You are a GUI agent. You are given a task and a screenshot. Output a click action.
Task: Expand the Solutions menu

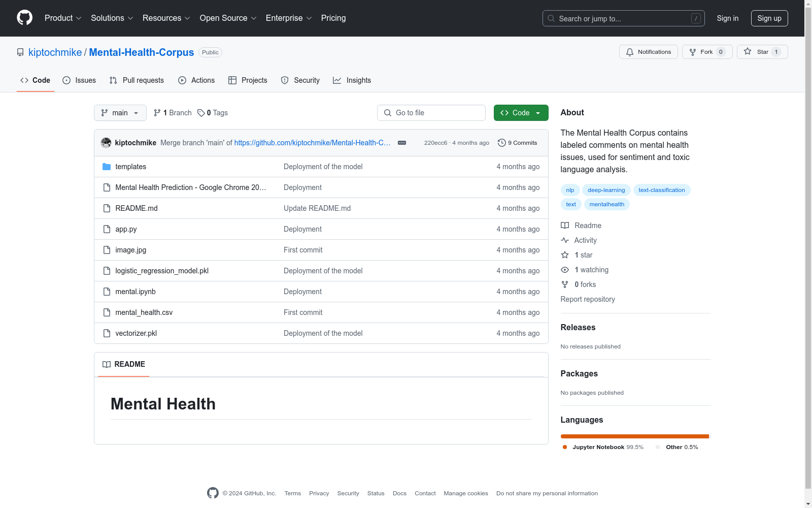112,18
